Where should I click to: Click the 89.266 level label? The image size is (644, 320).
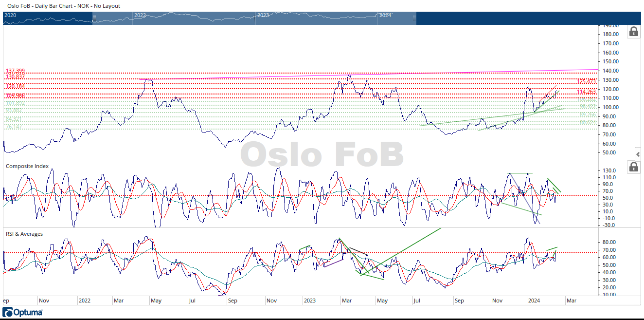pyautogui.click(x=588, y=115)
